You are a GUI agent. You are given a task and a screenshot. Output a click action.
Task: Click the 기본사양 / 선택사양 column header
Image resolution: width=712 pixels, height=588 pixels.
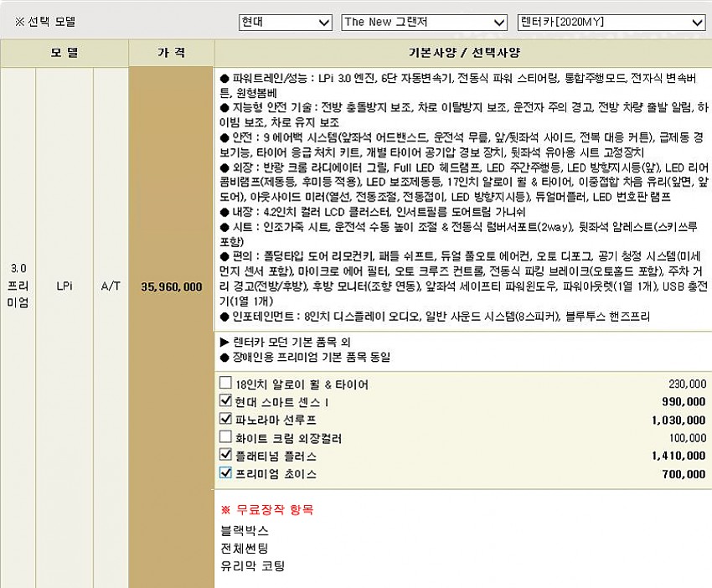point(462,53)
